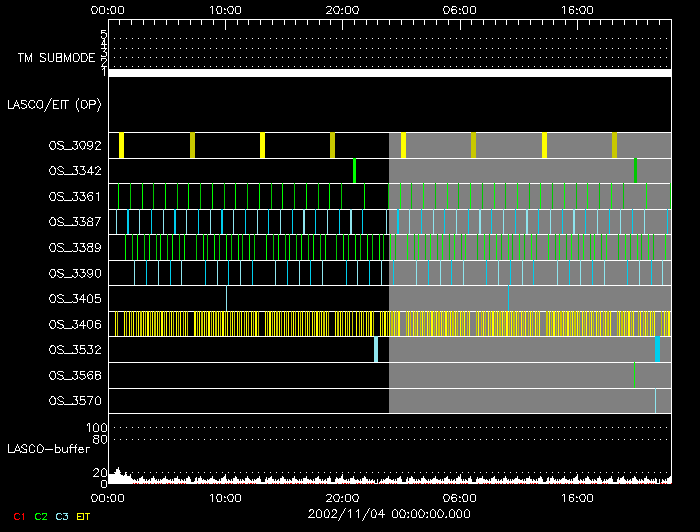Select the C3 legend entry
The height and width of the screenshot is (532, 700).
point(62,516)
